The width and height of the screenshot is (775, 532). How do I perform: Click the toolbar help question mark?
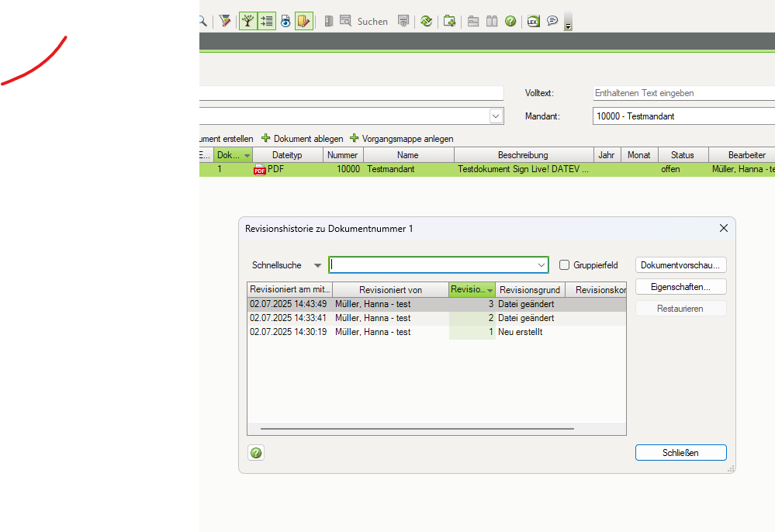click(510, 21)
